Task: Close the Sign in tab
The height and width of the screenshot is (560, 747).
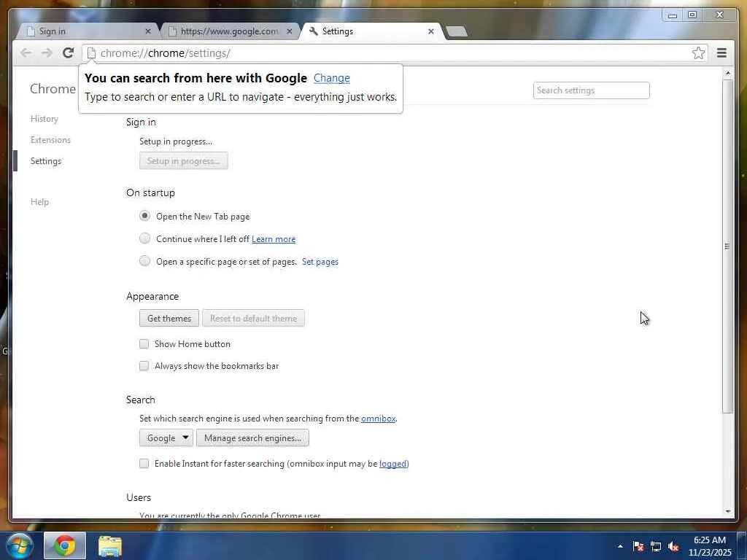Action: (147, 31)
